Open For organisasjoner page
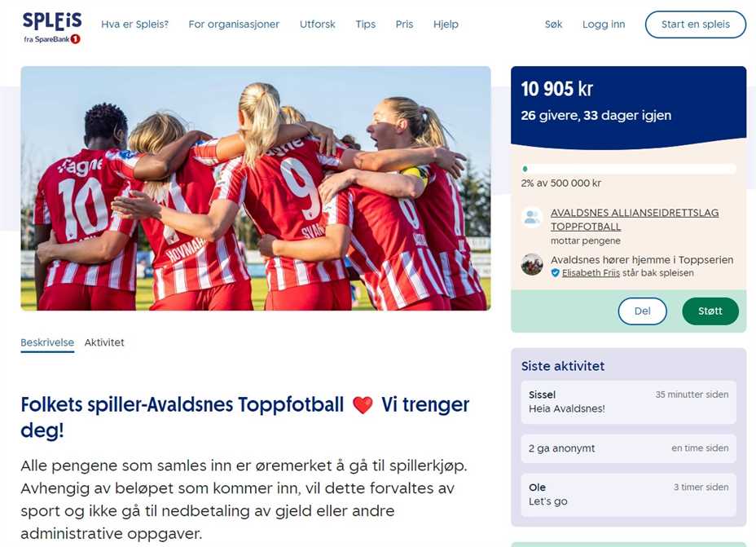Viewport: 756px width, 547px height. coord(234,24)
